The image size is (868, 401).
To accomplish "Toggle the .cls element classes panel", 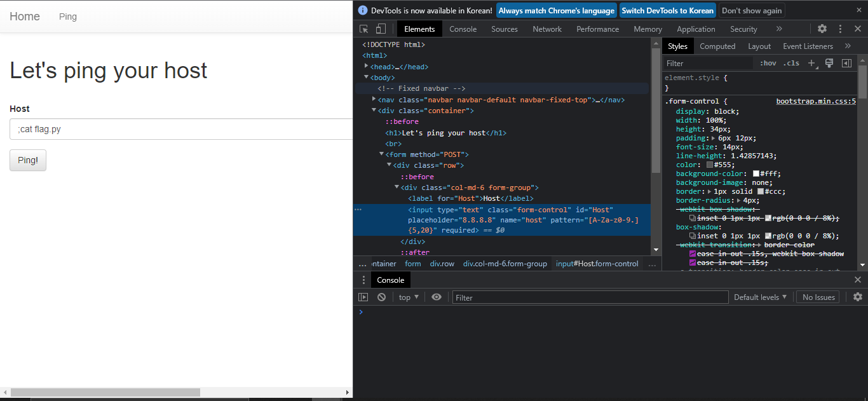I will pos(791,63).
